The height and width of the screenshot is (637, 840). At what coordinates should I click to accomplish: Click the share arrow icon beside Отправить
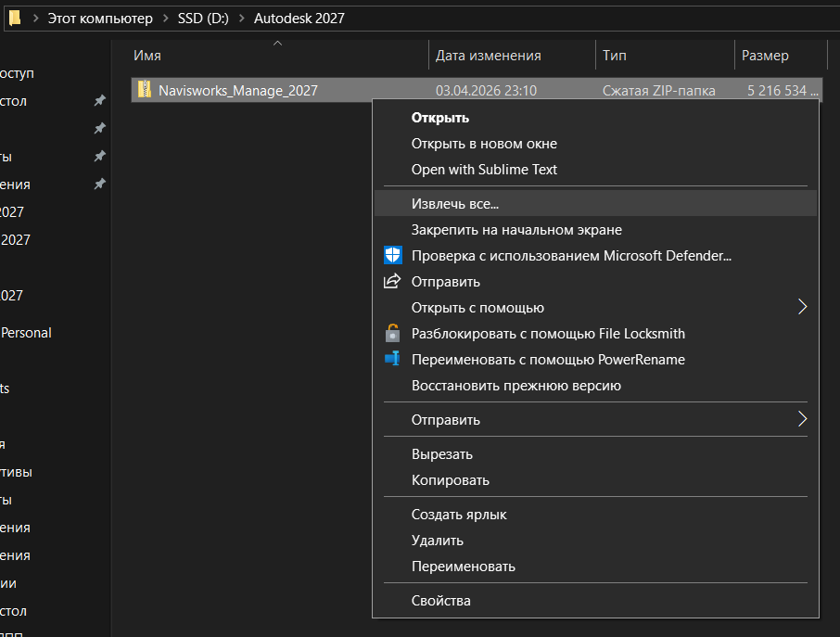(392, 281)
